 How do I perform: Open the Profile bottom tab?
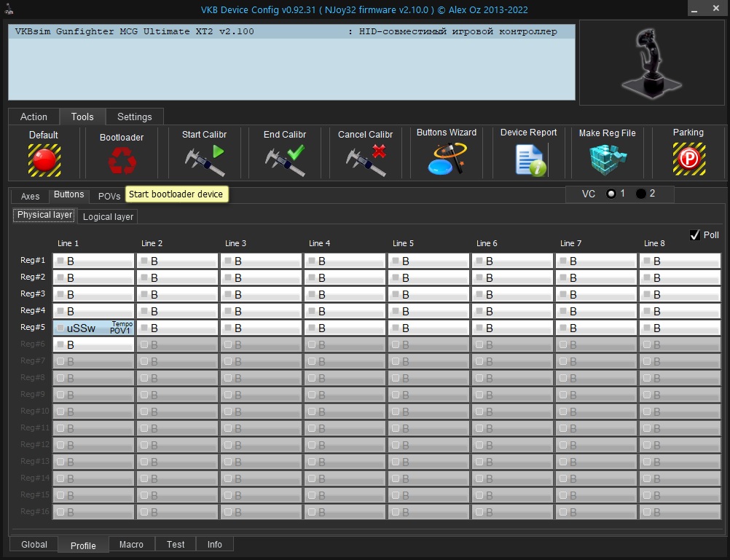pos(83,545)
